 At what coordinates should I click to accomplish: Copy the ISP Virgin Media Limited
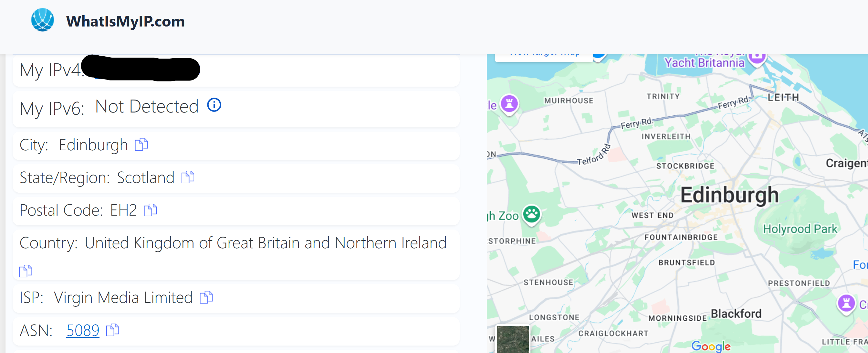206,297
